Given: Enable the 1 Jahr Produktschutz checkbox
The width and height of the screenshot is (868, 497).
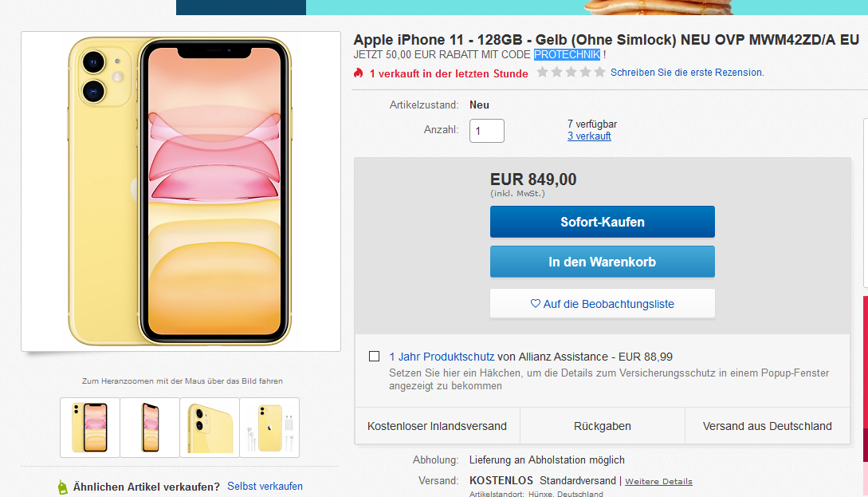Looking at the screenshot, I should 374,357.
